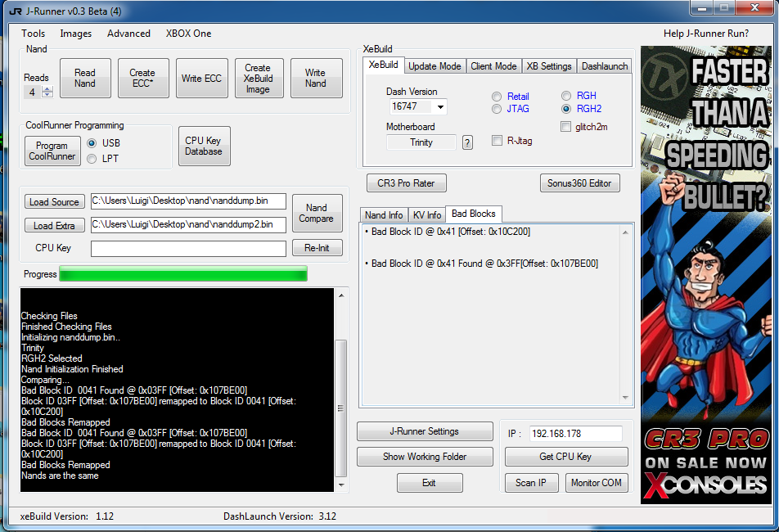Select the RGH radio button
The height and width of the screenshot is (532, 779).
[x=566, y=96]
